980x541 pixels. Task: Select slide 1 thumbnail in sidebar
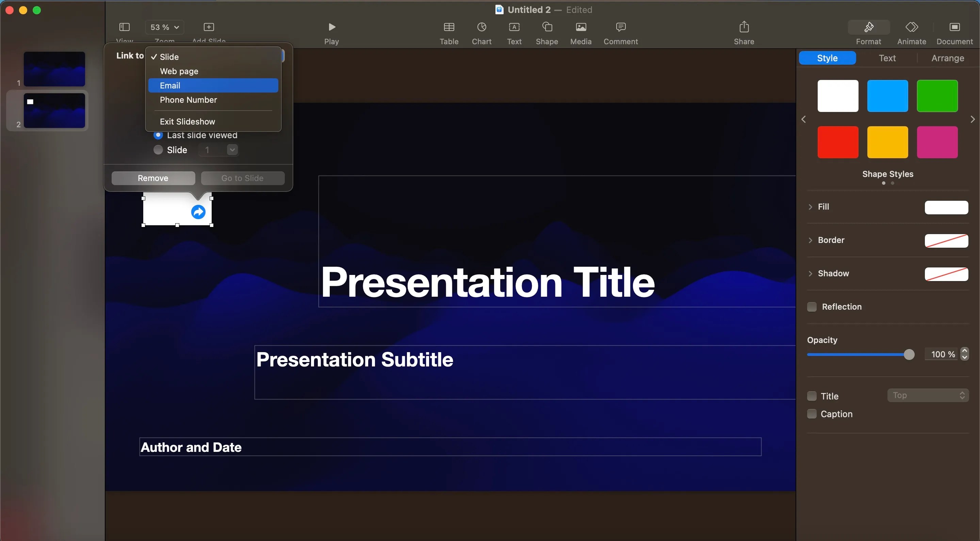click(54, 69)
